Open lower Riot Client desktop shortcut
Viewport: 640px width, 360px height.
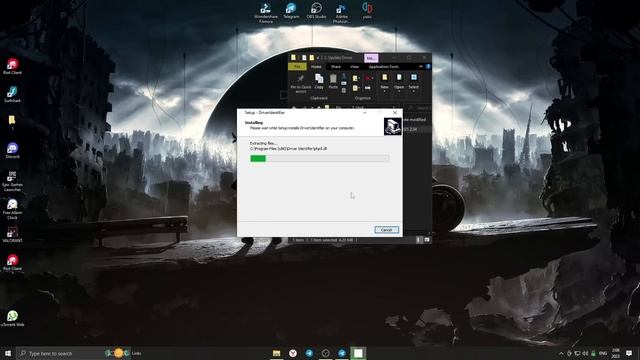(x=12, y=263)
